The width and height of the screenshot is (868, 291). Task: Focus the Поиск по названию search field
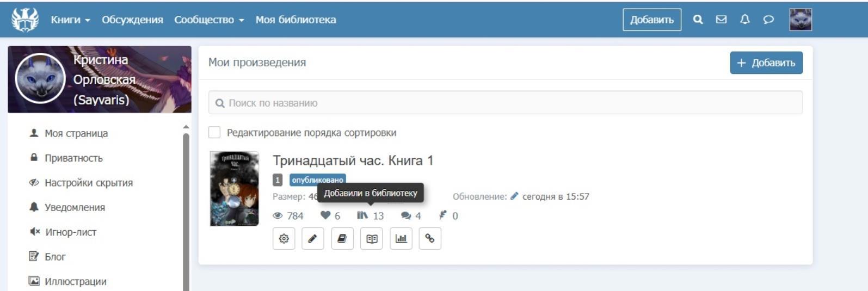point(505,103)
